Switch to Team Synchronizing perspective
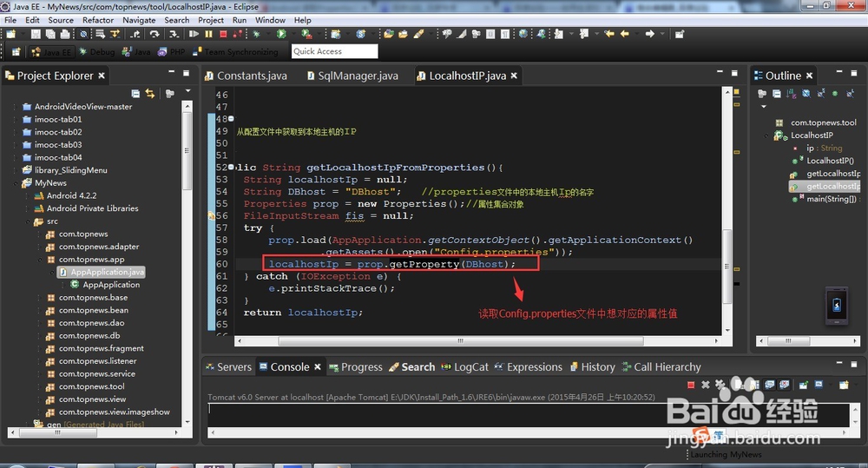The height and width of the screenshot is (468, 868). (235, 51)
